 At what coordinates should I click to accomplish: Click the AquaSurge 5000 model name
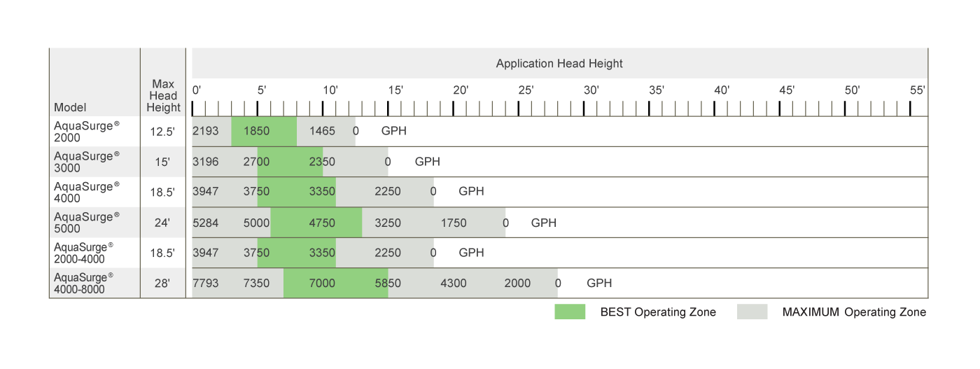pyautogui.click(x=87, y=223)
